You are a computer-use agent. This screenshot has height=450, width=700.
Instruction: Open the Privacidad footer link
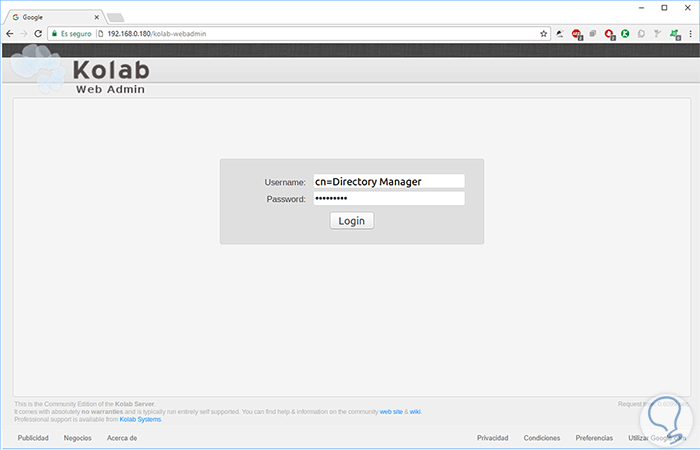click(492, 438)
